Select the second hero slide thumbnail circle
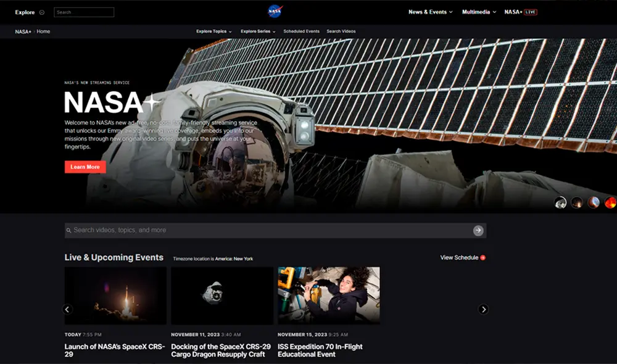The width and height of the screenshot is (617, 364). coord(577,202)
